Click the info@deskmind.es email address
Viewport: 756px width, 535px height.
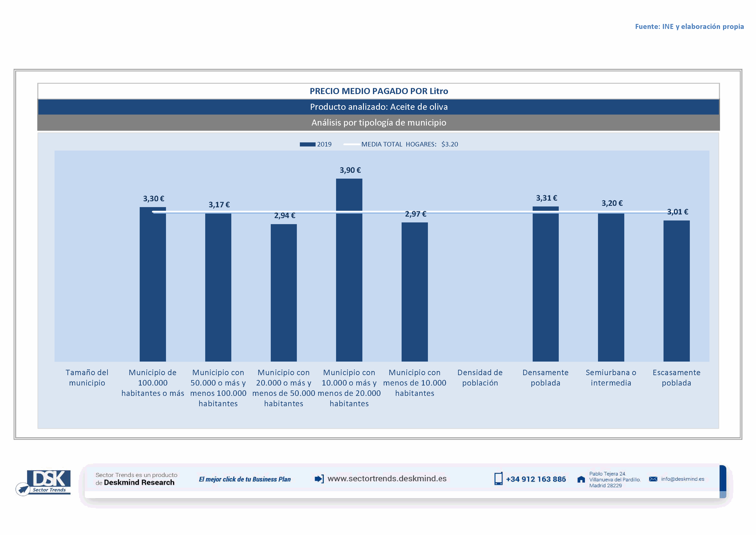pos(682,479)
